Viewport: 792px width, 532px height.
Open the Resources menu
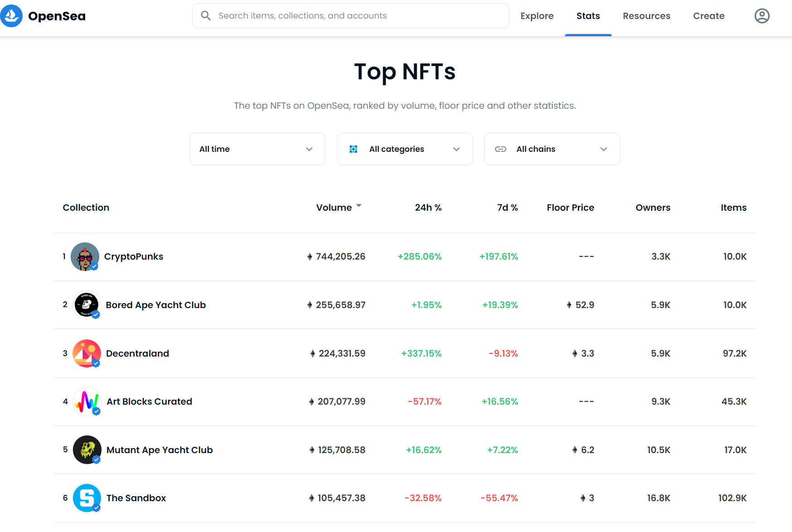click(x=647, y=16)
